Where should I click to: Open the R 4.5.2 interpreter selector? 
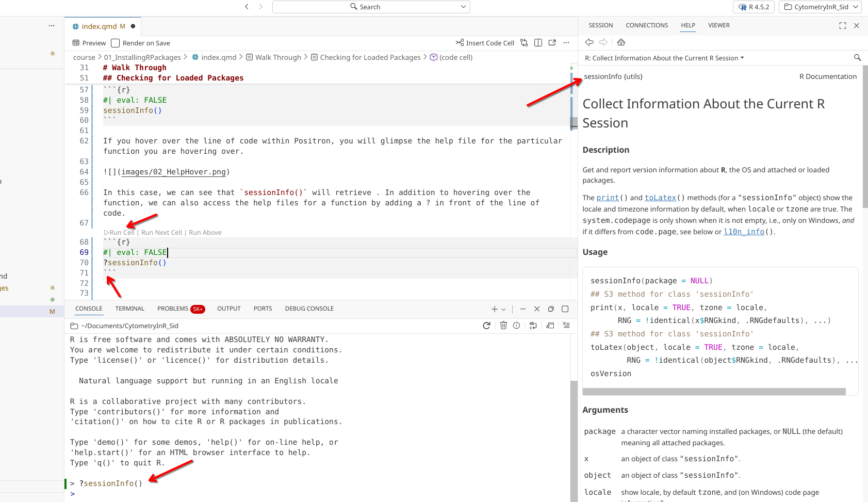click(754, 7)
